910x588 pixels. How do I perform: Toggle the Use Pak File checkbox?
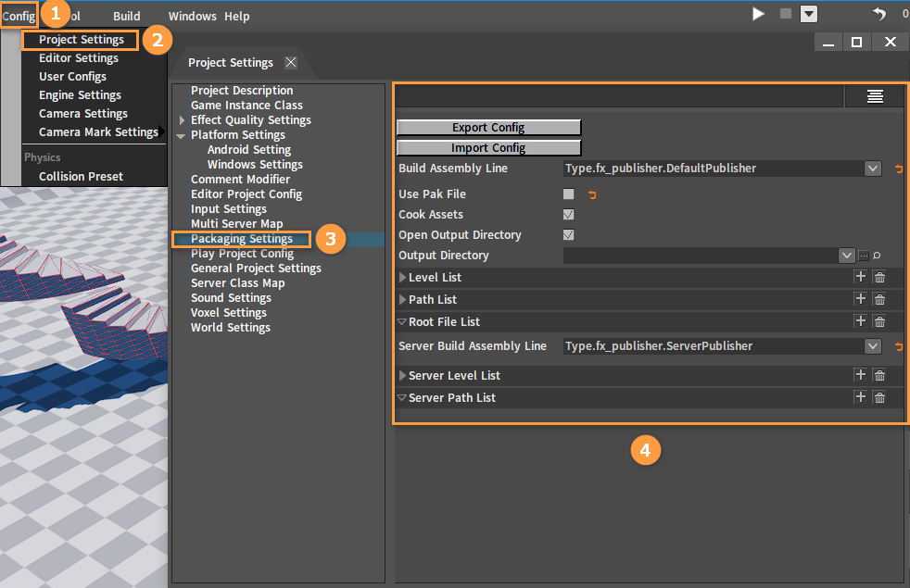pyautogui.click(x=569, y=194)
